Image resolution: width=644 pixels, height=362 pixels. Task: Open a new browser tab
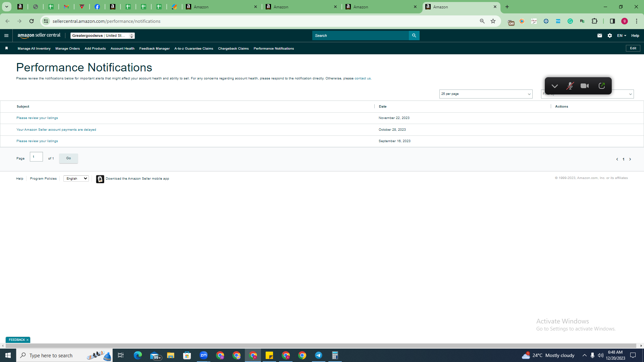(507, 7)
